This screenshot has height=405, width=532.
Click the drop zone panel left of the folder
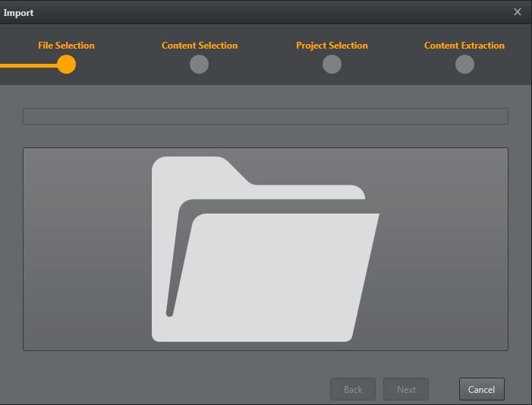[85, 249]
